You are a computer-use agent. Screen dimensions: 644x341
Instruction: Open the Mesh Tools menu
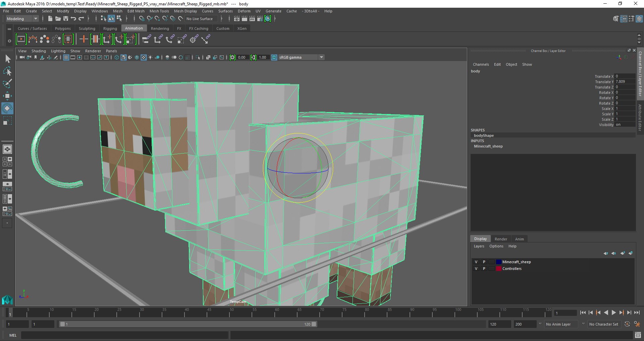point(159,11)
